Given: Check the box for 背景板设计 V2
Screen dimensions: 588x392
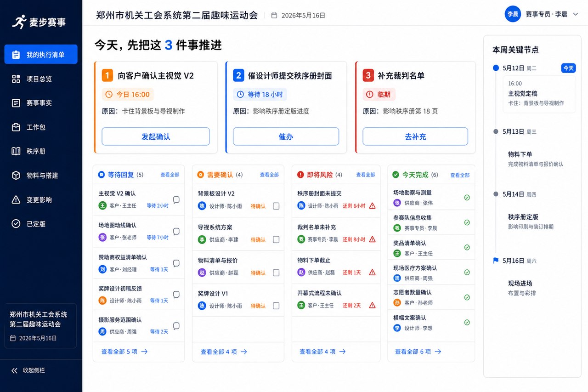Looking at the screenshot, I should (x=276, y=206).
